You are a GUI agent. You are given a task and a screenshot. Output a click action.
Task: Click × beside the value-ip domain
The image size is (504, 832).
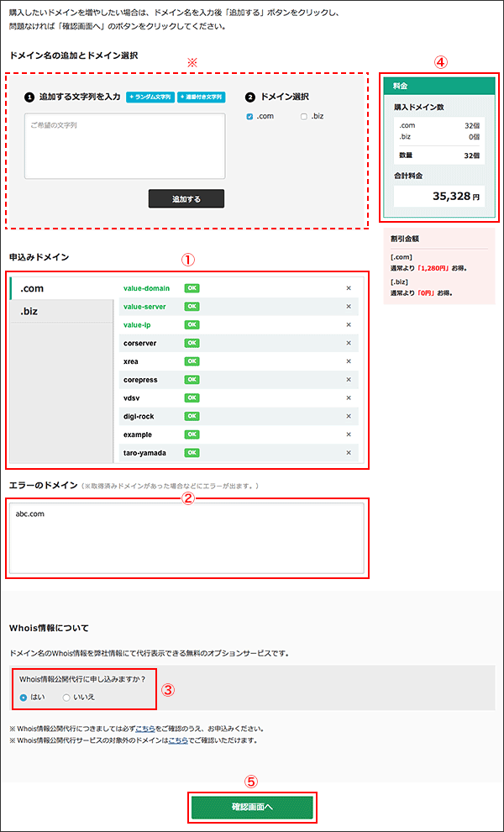(x=349, y=325)
